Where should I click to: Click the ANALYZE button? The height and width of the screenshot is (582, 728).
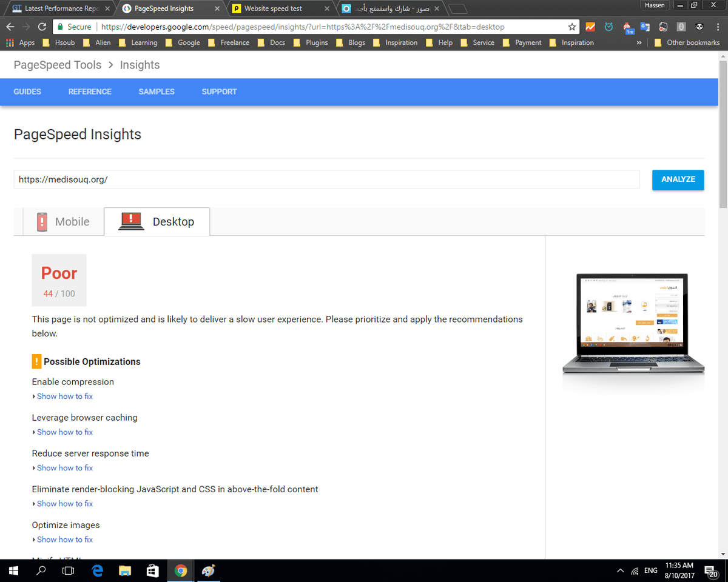(x=678, y=179)
